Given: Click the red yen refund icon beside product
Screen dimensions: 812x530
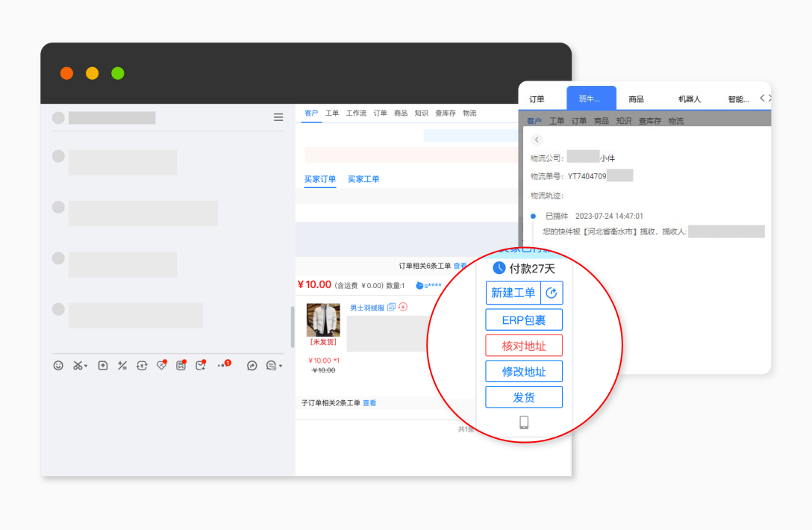Looking at the screenshot, I should pyautogui.click(x=403, y=307).
